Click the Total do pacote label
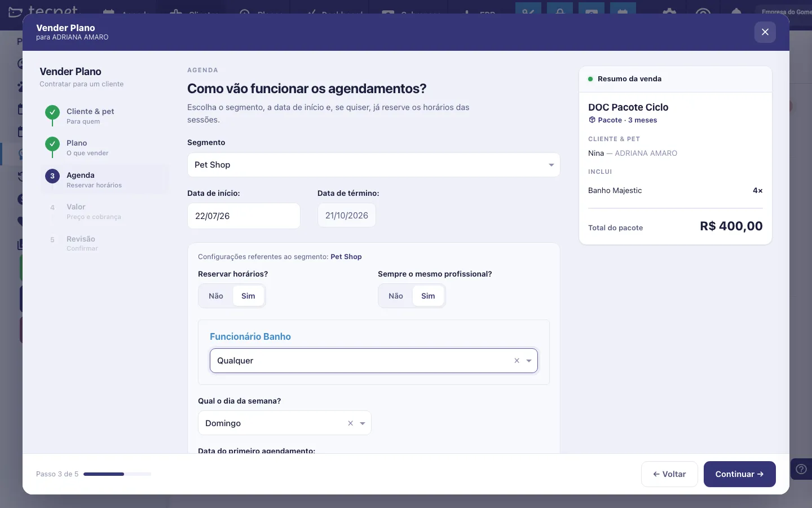This screenshot has height=508, width=812. click(615, 227)
